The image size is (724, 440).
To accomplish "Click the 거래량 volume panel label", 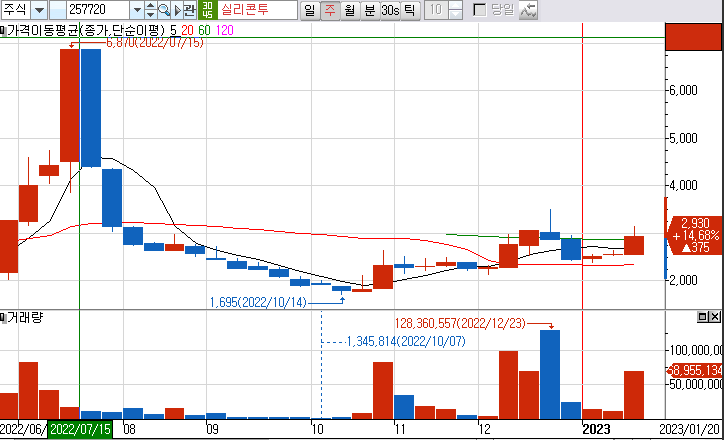I will pos(24,318).
